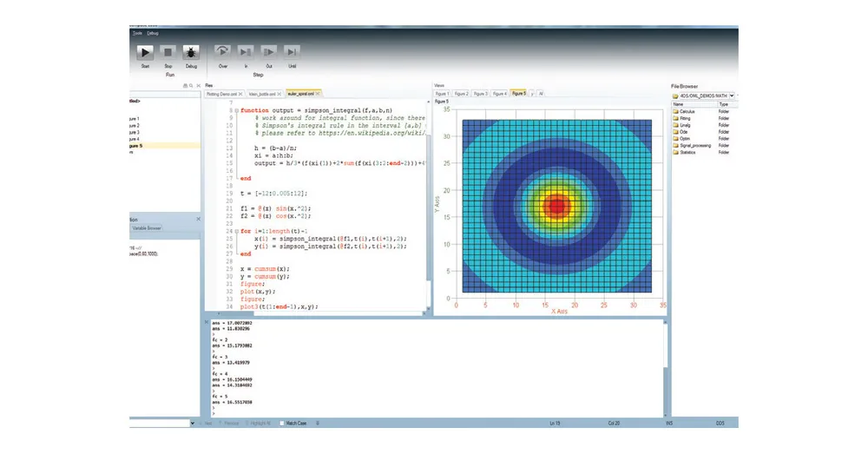Close the euler_spiral.oml tab
868x454 pixels.
pos(317,94)
